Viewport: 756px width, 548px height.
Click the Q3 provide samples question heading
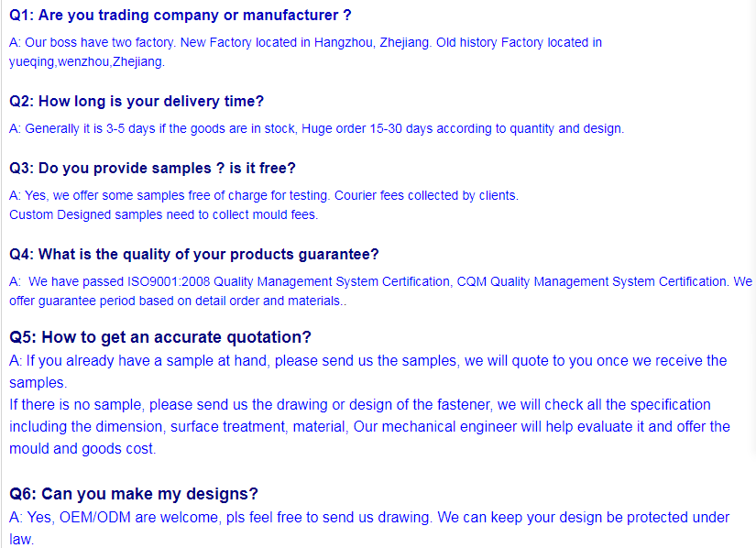click(x=152, y=169)
